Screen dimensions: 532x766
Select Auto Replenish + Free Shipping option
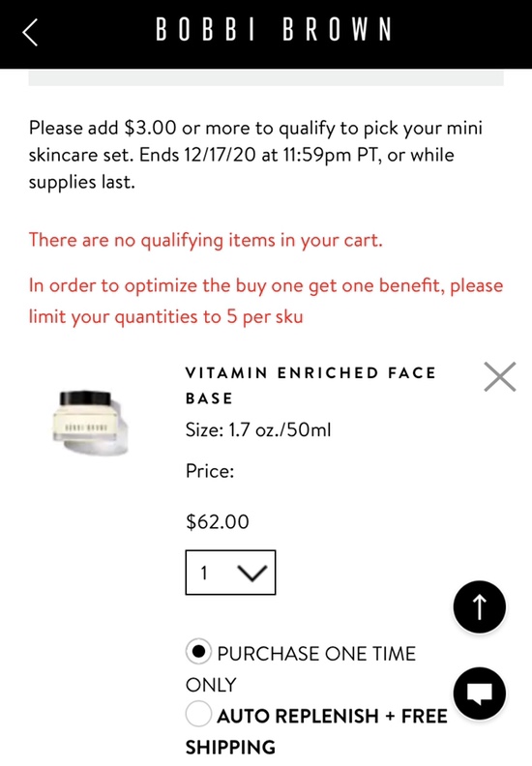click(198, 714)
